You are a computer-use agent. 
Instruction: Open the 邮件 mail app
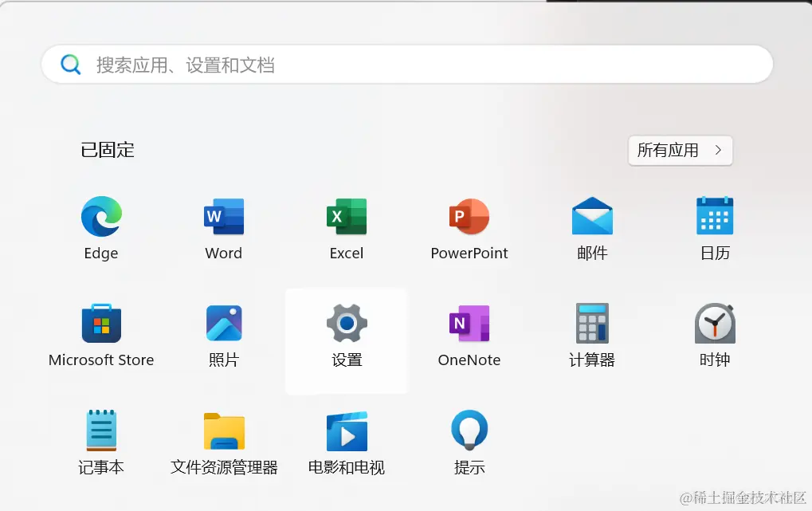(592, 216)
